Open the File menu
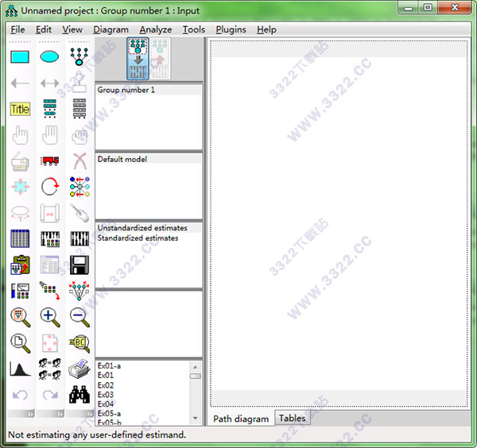 pos(17,29)
